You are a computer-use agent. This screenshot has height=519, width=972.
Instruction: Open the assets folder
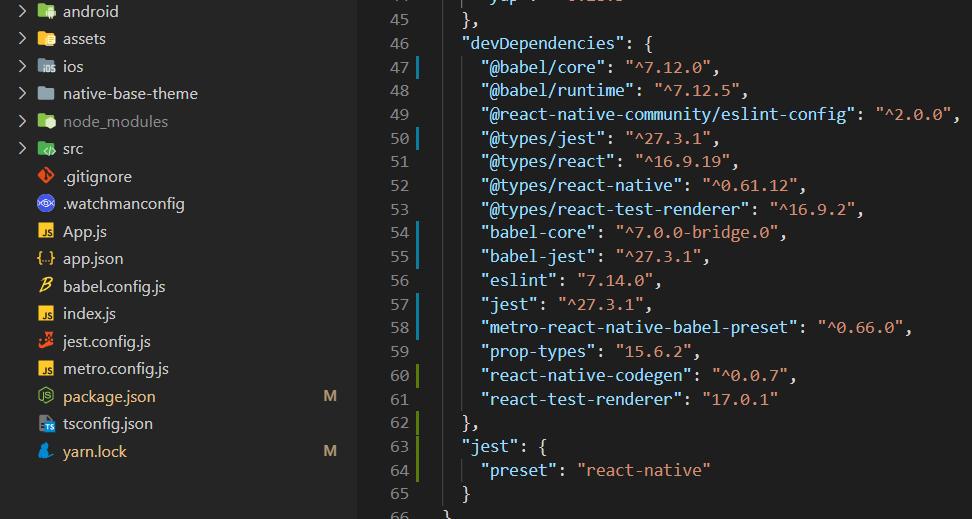coord(84,39)
